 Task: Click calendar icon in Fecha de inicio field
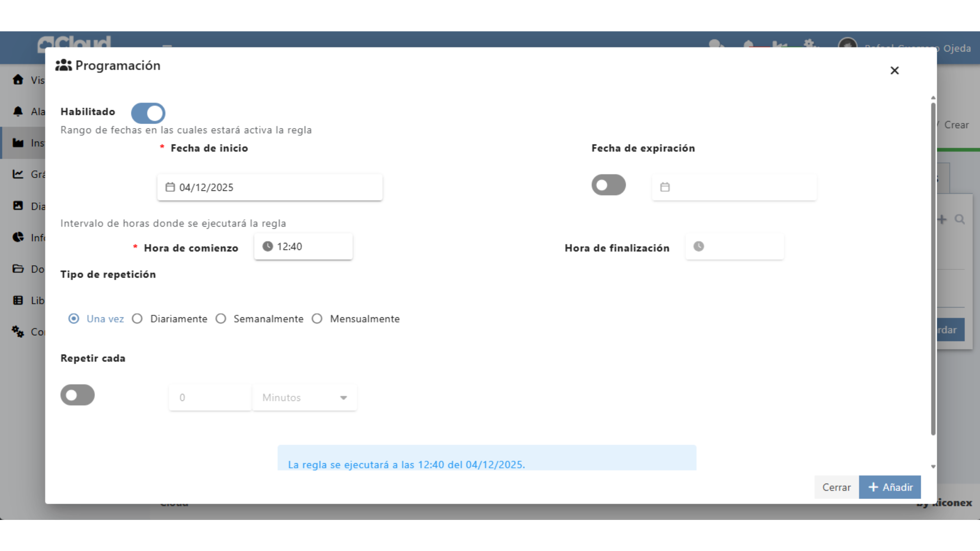pyautogui.click(x=170, y=187)
